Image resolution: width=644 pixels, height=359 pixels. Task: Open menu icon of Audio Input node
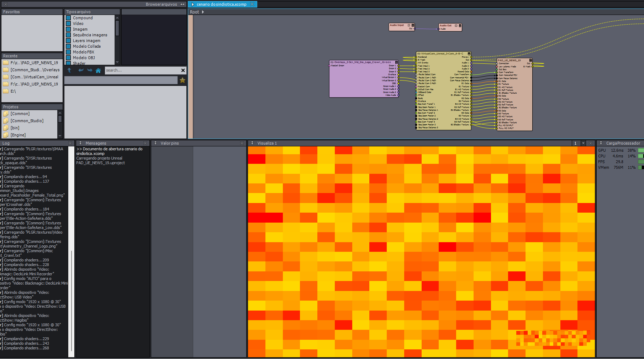(413, 25)
